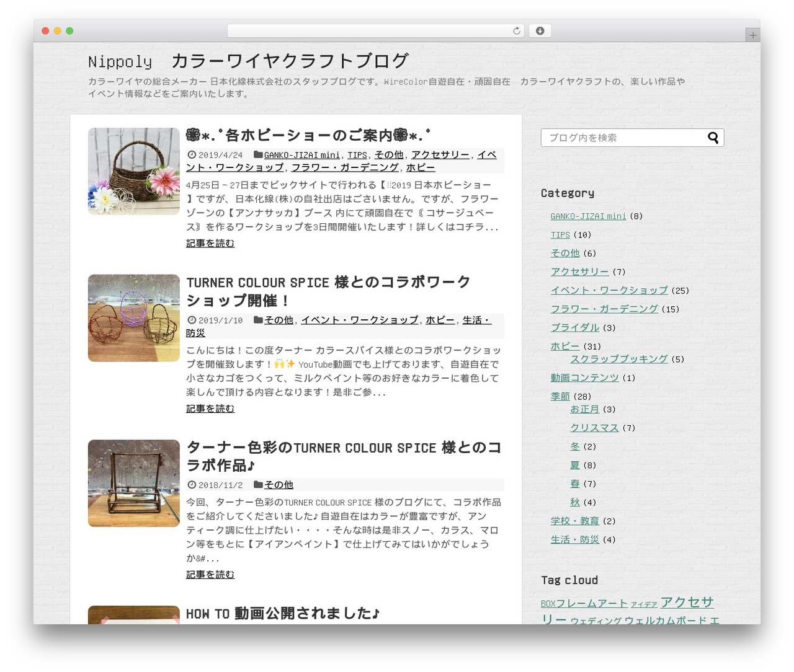Open the colored wire baskets thumbnail
Screen dimensions: 794x672
click(x=134, y=318)
